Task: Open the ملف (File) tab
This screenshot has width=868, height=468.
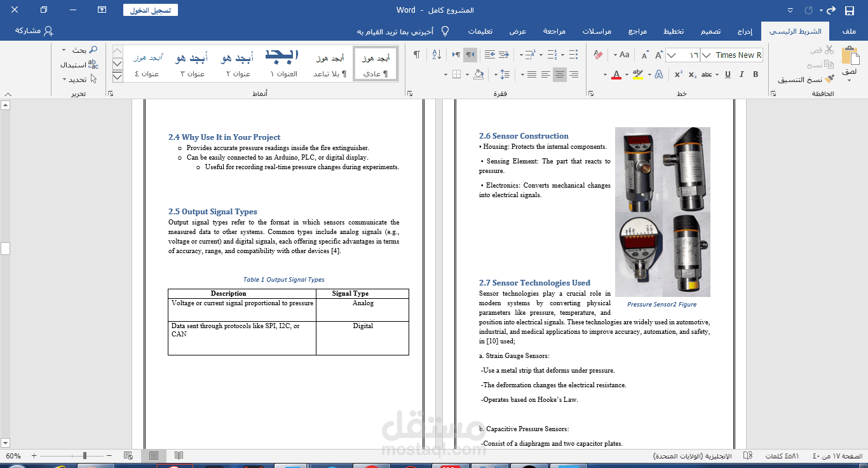Action: tap(849, 31)
